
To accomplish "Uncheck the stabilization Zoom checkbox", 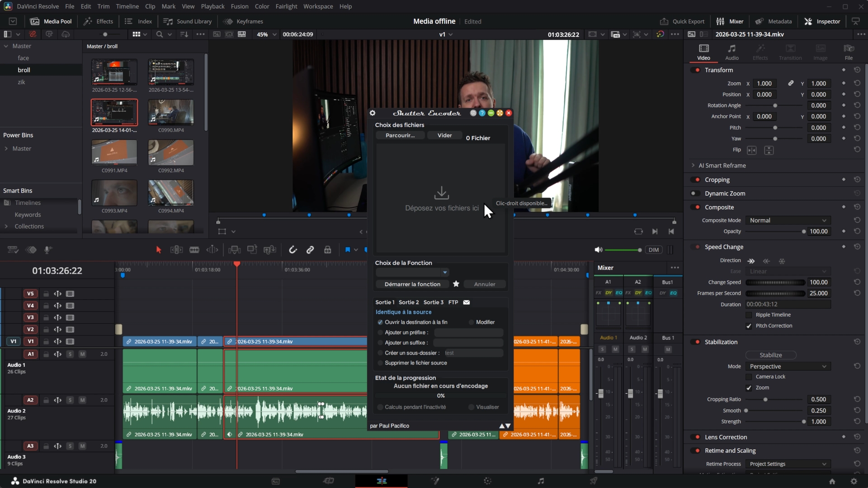I will pos(749,388).
